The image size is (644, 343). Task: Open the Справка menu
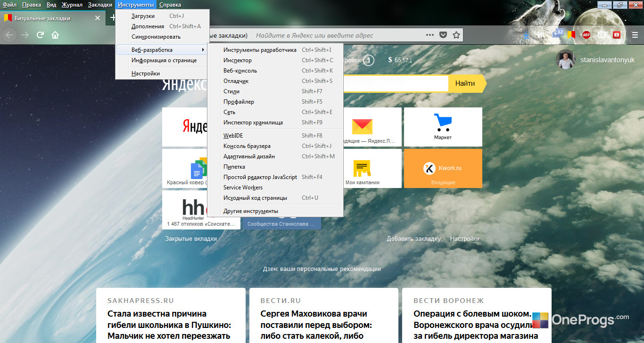click(x=170, y=5)
